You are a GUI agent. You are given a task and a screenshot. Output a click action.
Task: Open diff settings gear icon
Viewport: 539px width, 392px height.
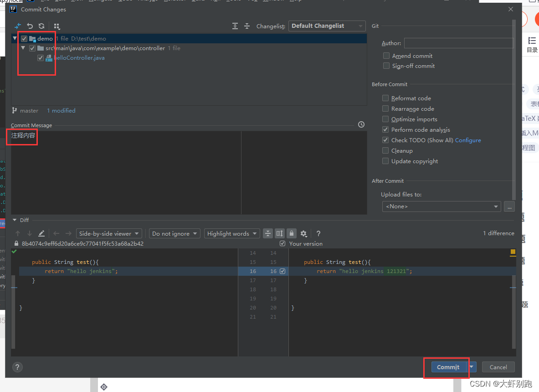click(x=303, y=233)
